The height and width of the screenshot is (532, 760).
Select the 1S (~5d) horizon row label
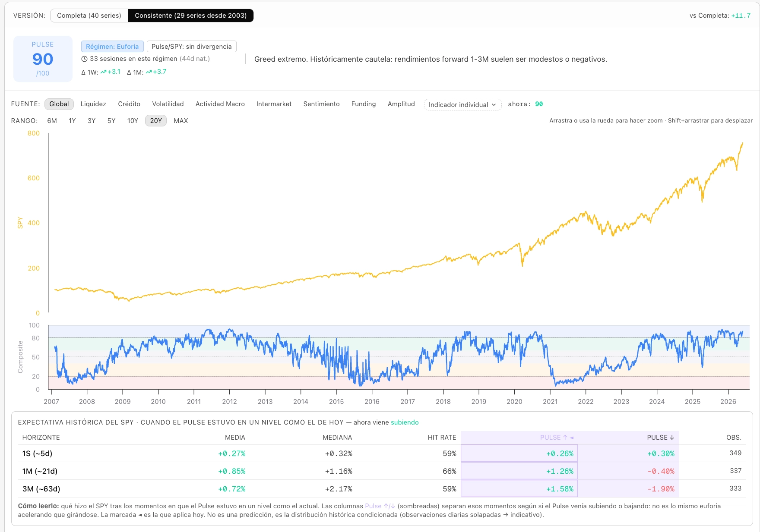[x=37, y=453]
